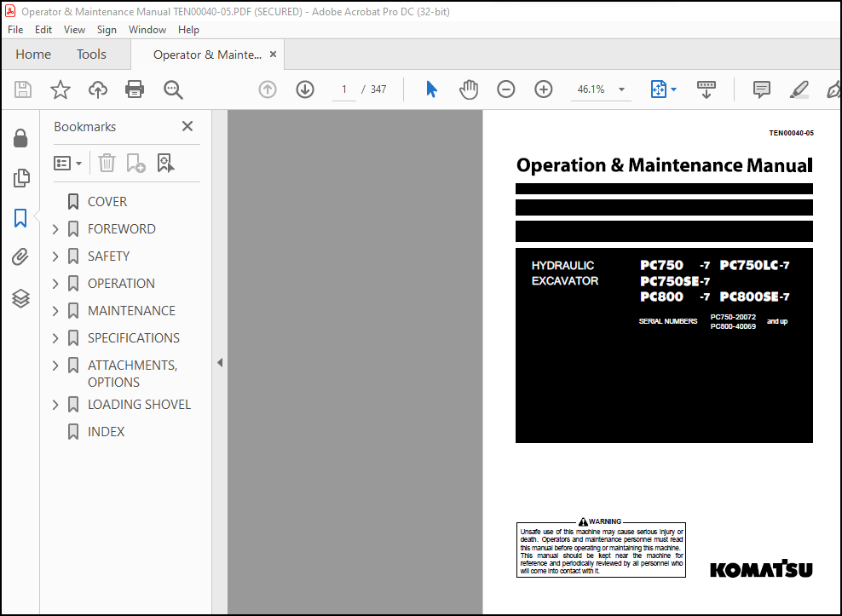
Task: Add a comment with speech bubble icon
Action: (x=761, y=89)
